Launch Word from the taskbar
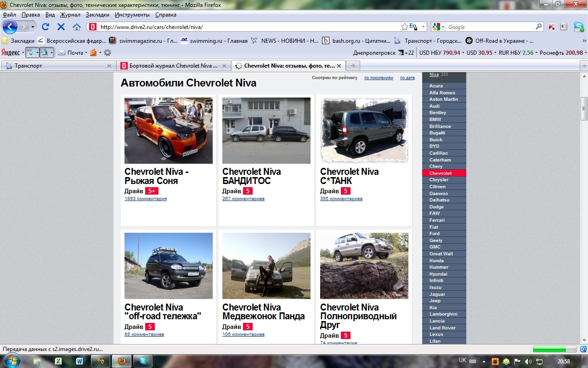The image size is (588, 368). [79, 361]
